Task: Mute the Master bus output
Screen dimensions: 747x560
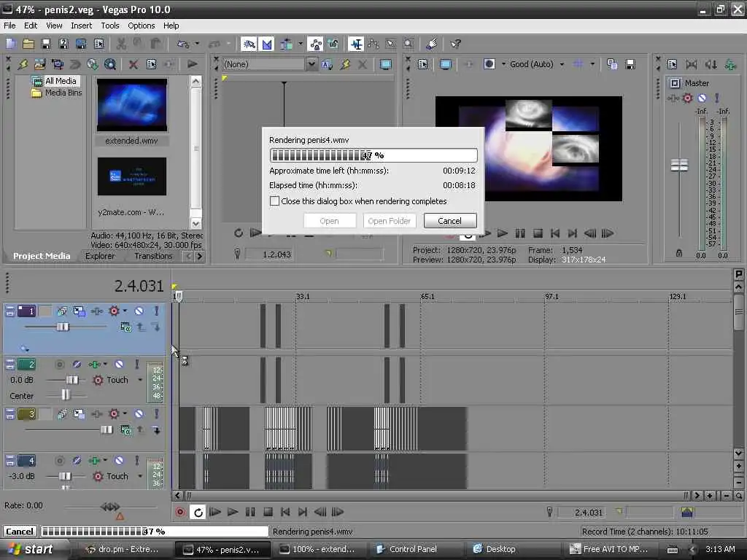Action: click(x=702, y=98)
